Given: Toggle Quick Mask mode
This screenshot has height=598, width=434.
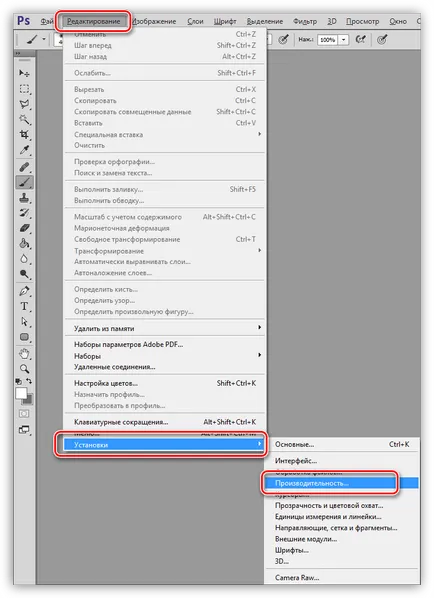Looking at the screenshot, I should (x=24, y=414).
